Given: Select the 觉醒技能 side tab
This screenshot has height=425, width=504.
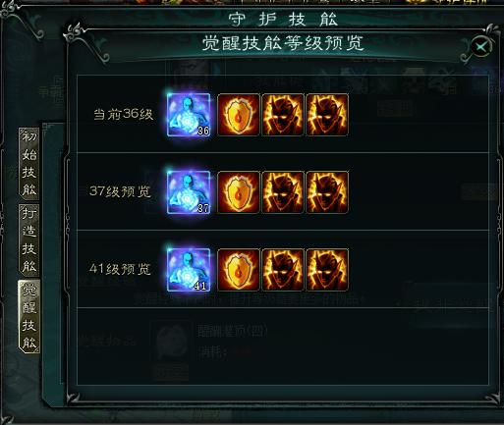Looking at the screenshot, I should pyautogui.click(x=29, y=316).
